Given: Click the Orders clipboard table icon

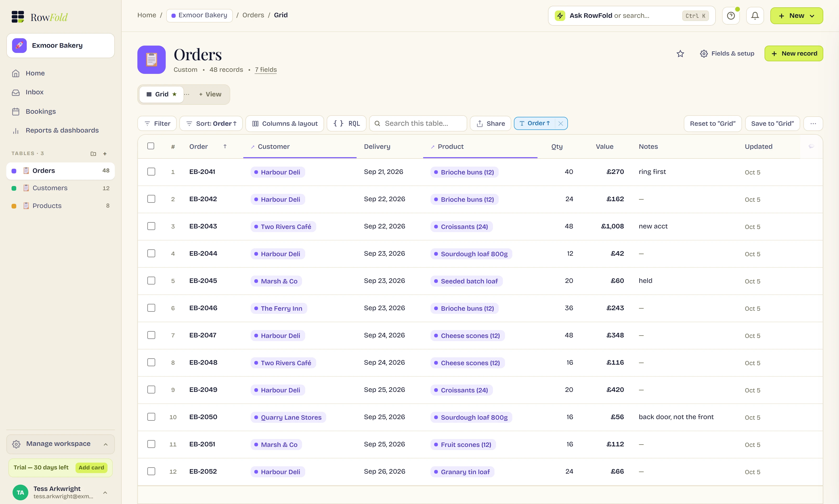Looking at the screenshot, I should 151,60.
